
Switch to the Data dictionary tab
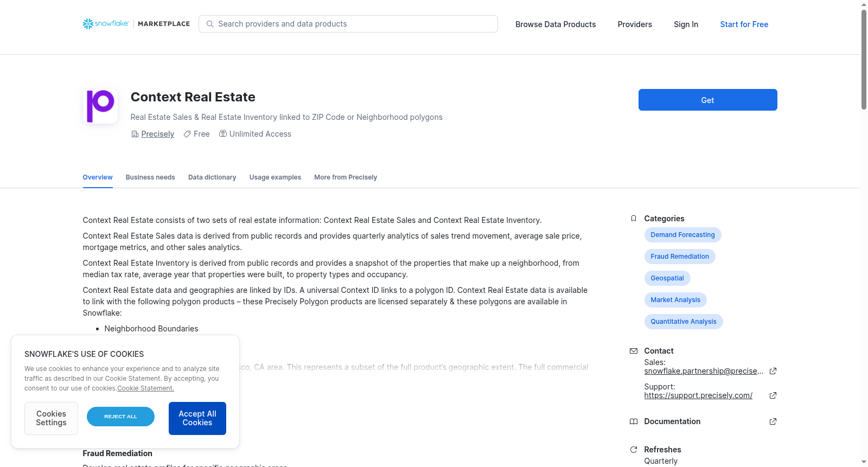[212, 177]
